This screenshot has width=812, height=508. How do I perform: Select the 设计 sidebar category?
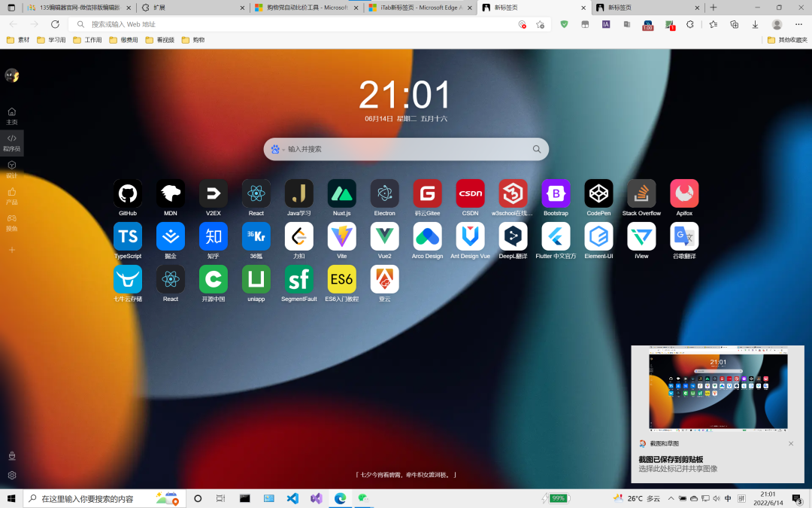click(x=12, y=169)
